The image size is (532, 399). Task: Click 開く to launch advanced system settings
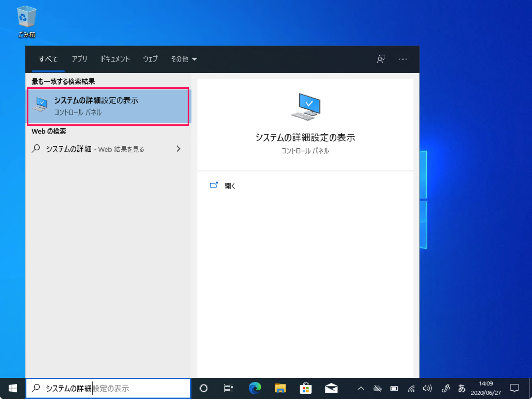click(229, 186)
